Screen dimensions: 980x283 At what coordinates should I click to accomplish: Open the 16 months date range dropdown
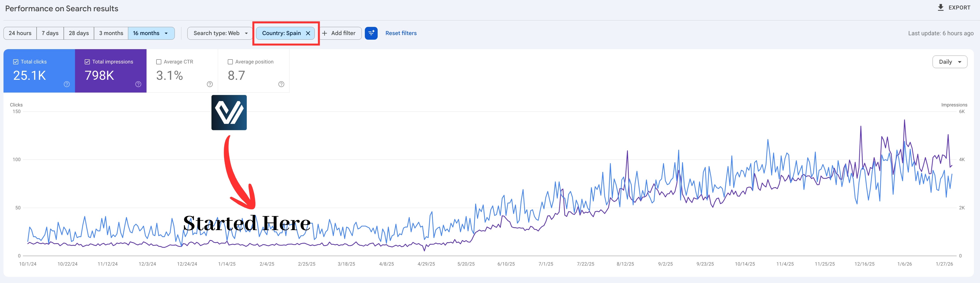[151, 33]
